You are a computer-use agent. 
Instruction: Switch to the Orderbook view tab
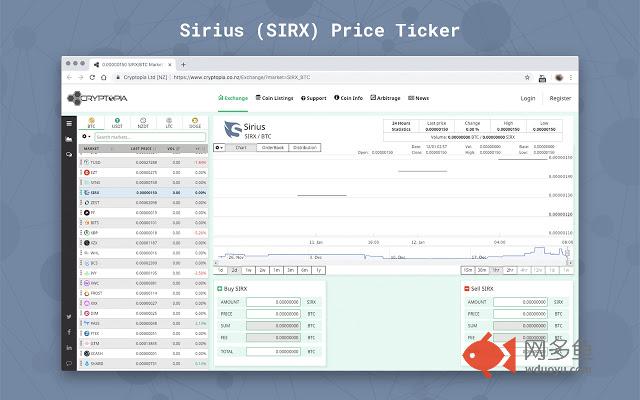(272, 147)
